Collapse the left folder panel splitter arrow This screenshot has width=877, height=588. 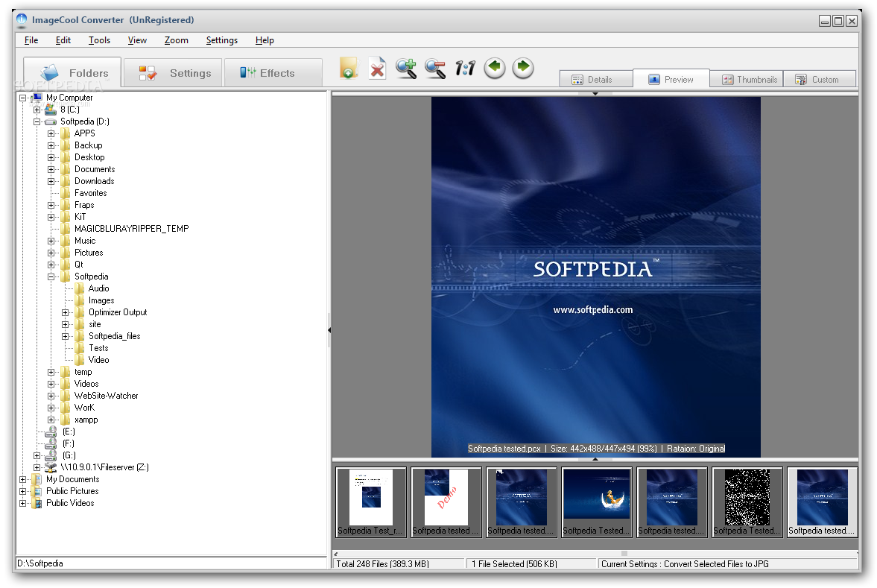tap(329, 330)
